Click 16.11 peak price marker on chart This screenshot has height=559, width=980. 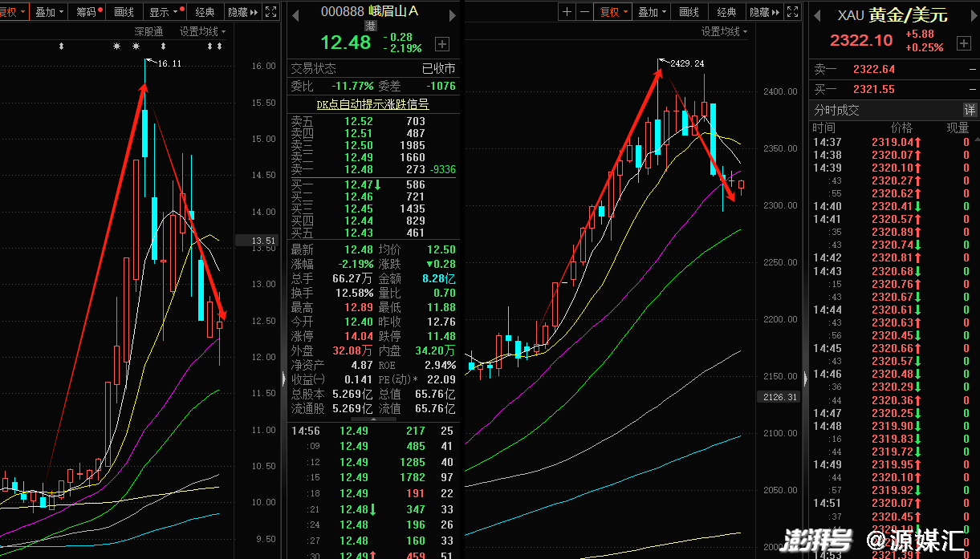tap(169, 63)
